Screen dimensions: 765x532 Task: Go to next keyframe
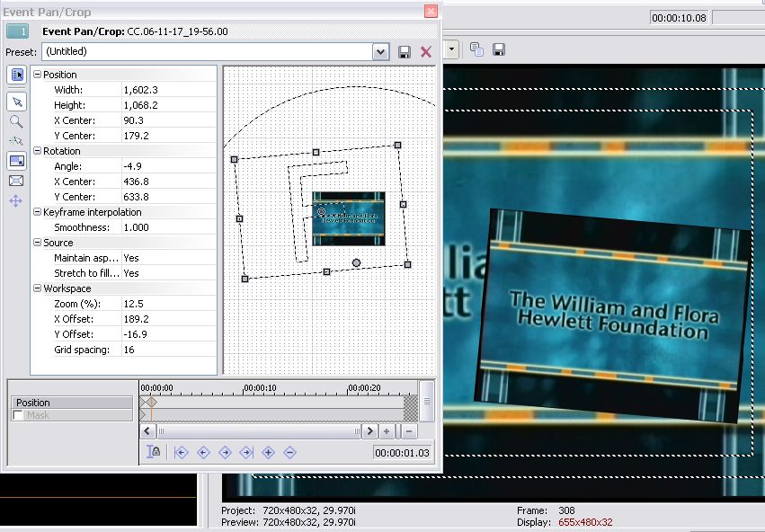(225, 453)
